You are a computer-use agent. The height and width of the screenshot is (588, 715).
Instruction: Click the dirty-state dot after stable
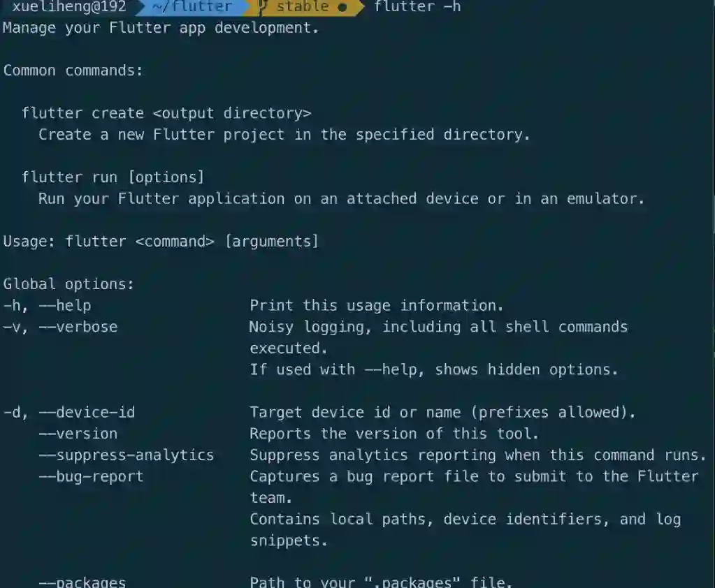pos(342,7)
